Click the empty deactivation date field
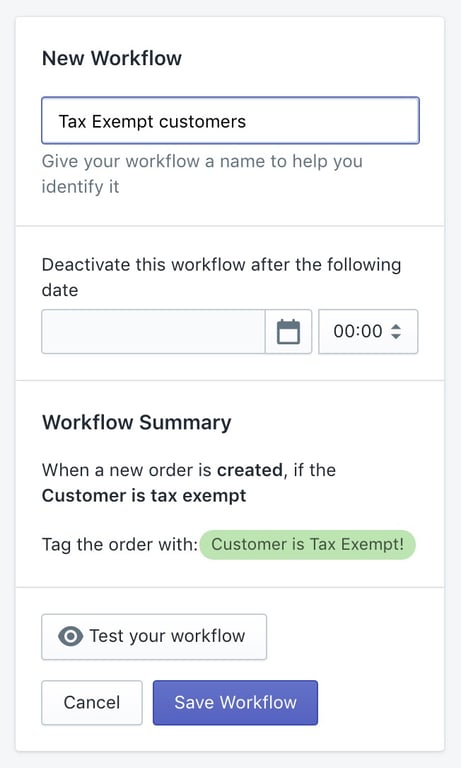The image size is (461, 768). point(153,332)
